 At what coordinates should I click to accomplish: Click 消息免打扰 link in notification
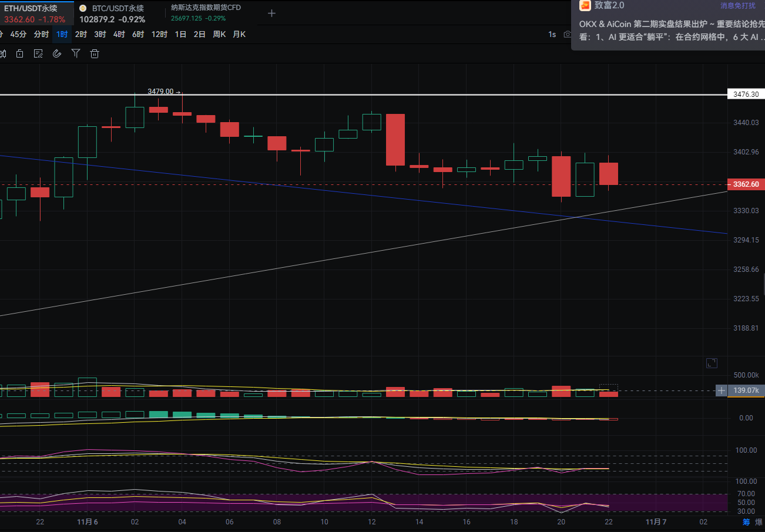pos(738,6)
